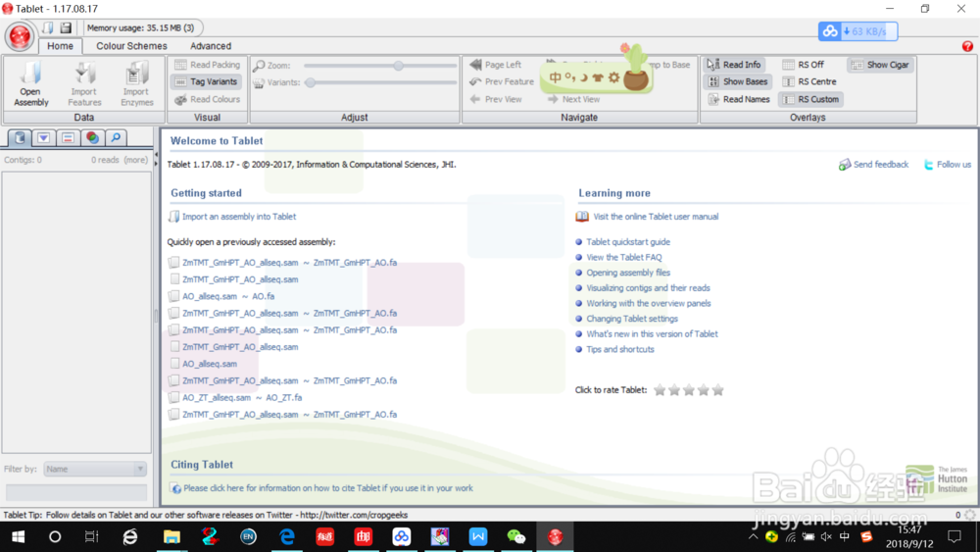
Task: Open Visualizing contigs and their reads link
Action: click(648, 288)
